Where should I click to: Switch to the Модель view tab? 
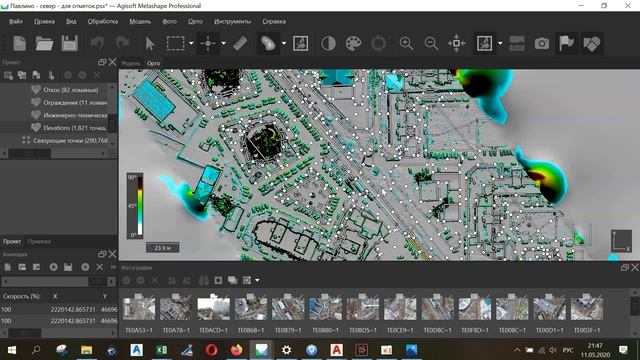[131, 63]
